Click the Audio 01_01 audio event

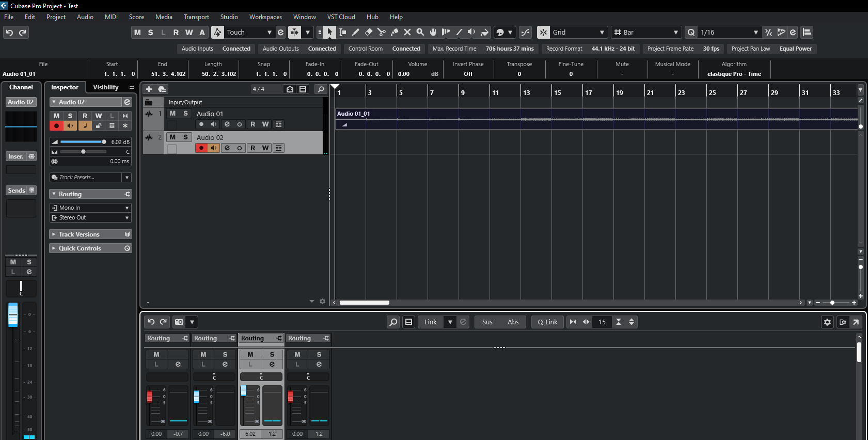click(596, 119)
